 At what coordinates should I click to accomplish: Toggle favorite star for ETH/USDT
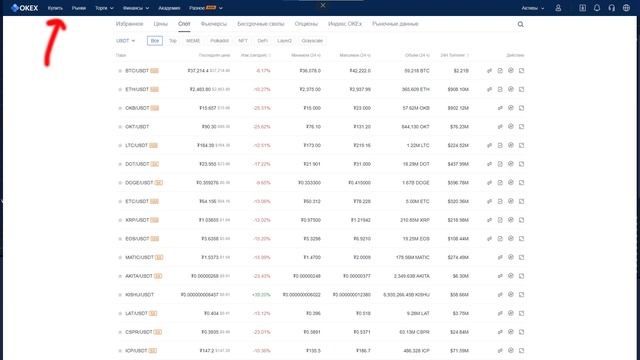(120, 89)
